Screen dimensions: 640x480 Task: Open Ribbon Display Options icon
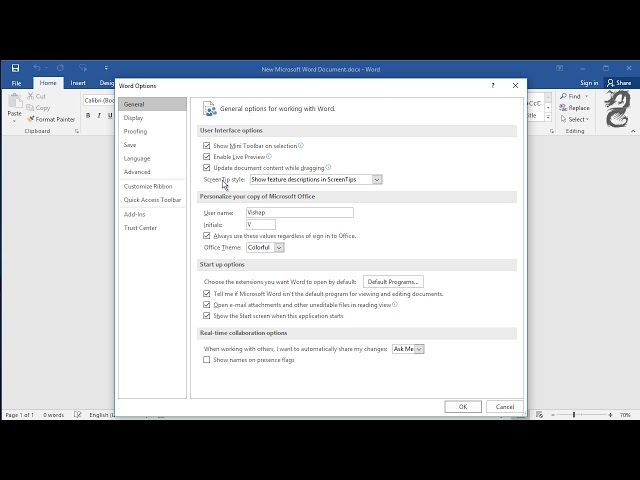coord(560,68)
